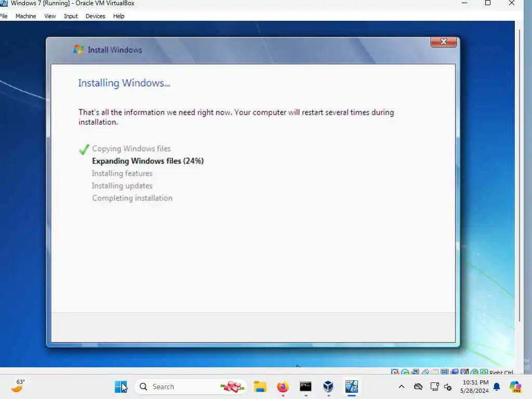Open the Devices menu
The width and height of the screenshot is (532, 399).
(96, 16)
